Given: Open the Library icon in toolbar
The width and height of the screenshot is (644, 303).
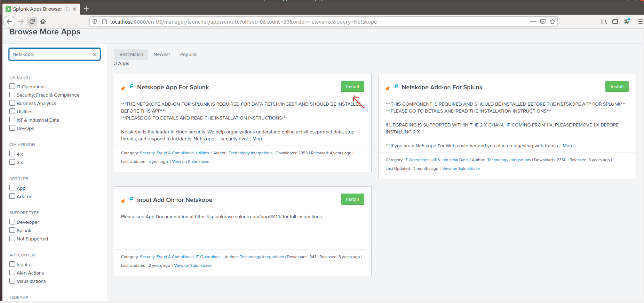Looking at the screenshot, I should (604, 22).
